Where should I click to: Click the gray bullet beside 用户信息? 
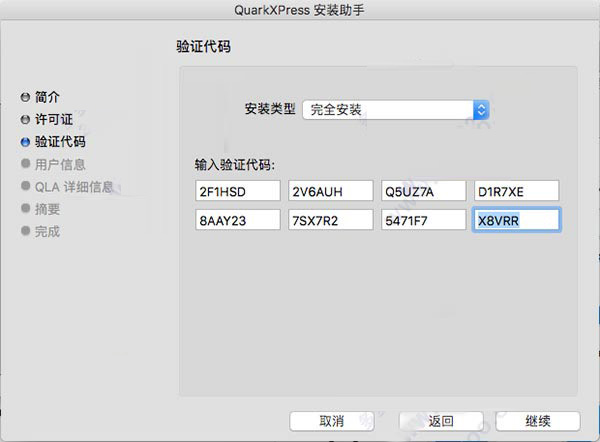(x=25, y=164)
